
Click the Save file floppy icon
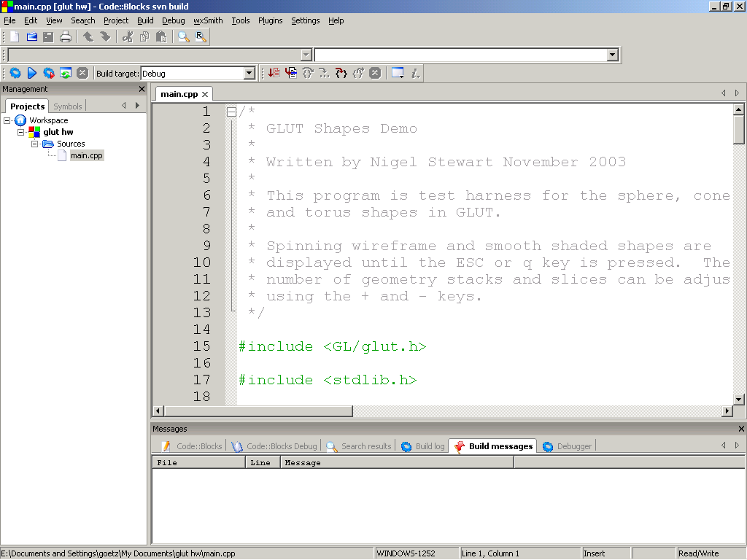(48, 37)
